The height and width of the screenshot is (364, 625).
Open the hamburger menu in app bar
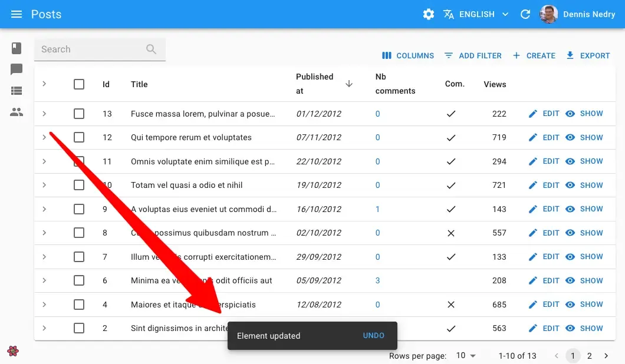pos(17,14)
